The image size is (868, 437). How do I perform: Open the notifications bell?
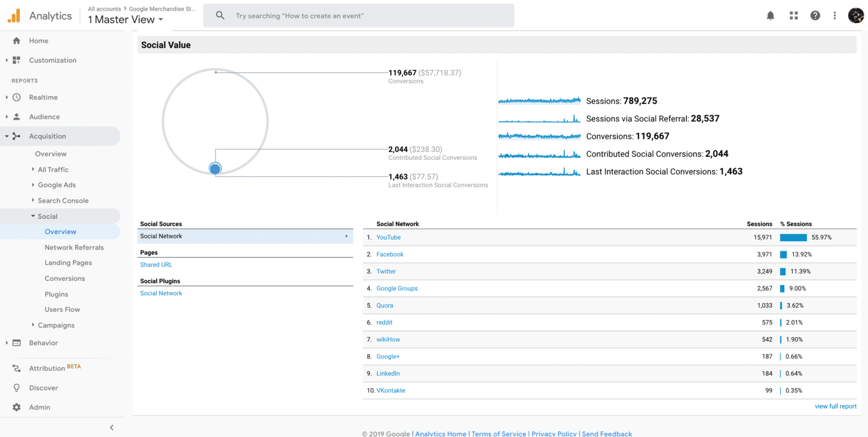click(x=770, y=16)
